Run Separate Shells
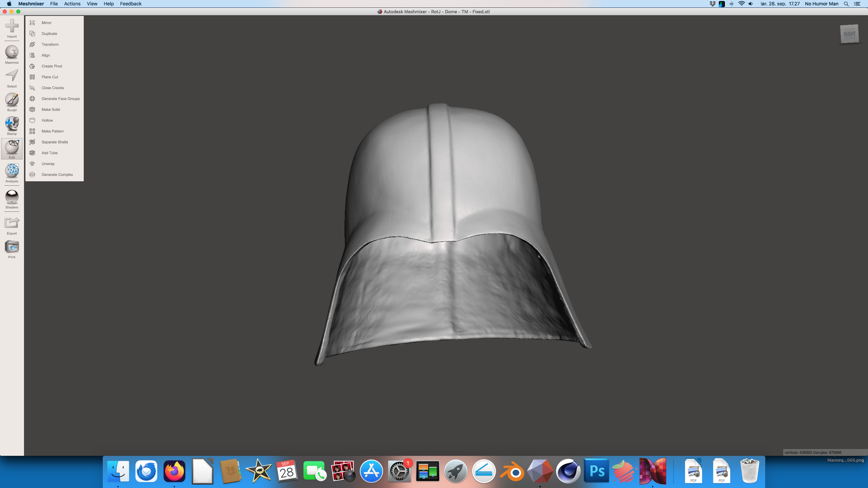This screenshot has width=868, height=488. [x=55, y=142]
